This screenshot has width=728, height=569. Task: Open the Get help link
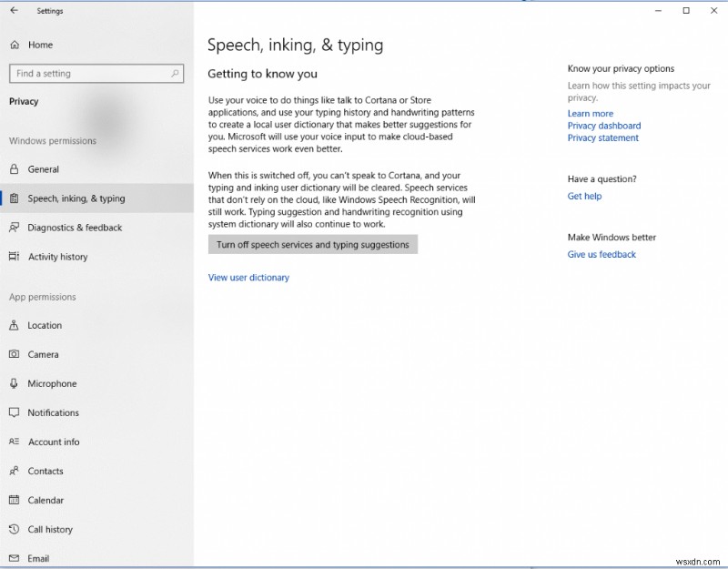click(583, 196)
